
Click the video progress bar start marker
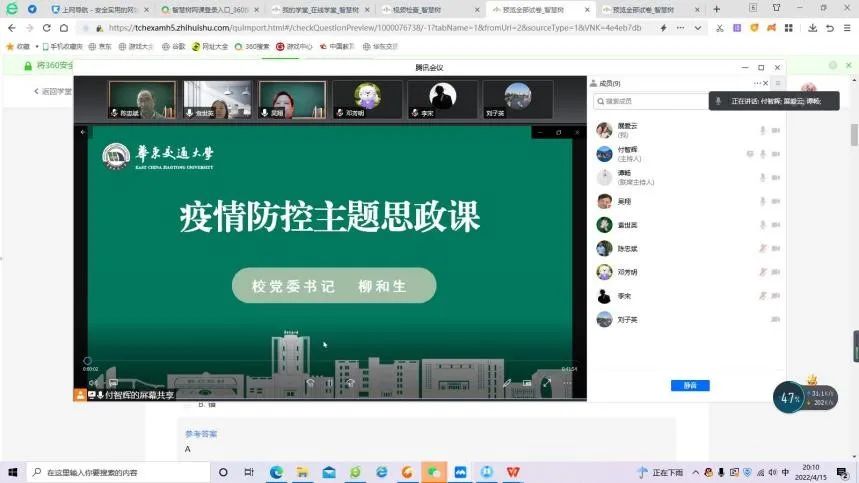pyautogui.click(x=87, y=361)
